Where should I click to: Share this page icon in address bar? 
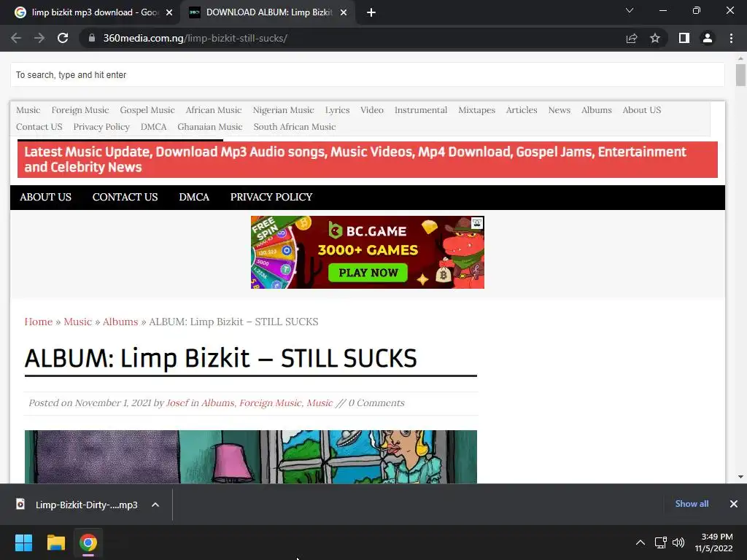click(x=632, y=38)
